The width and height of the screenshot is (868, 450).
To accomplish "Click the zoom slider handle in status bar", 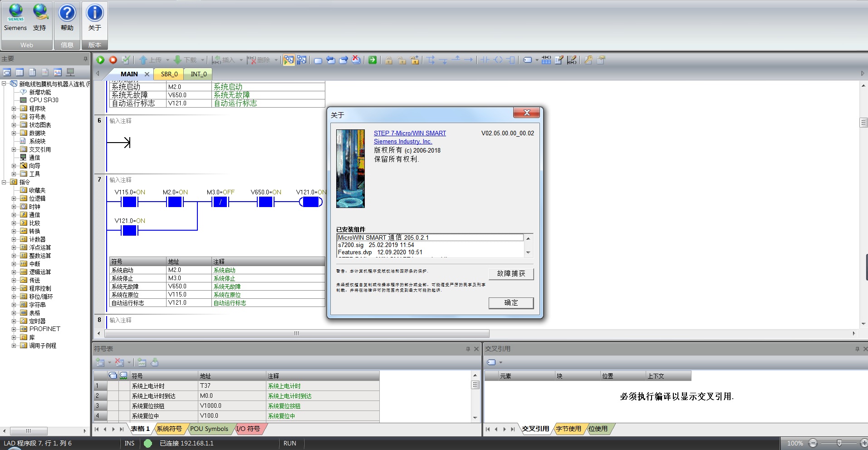I will [x=839, y=443].
